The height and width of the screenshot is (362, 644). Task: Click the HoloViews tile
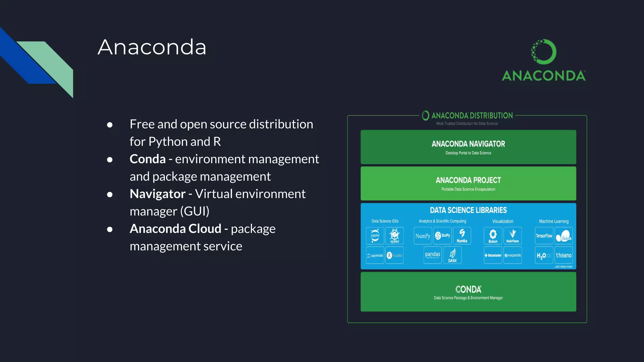coord(513,236)
